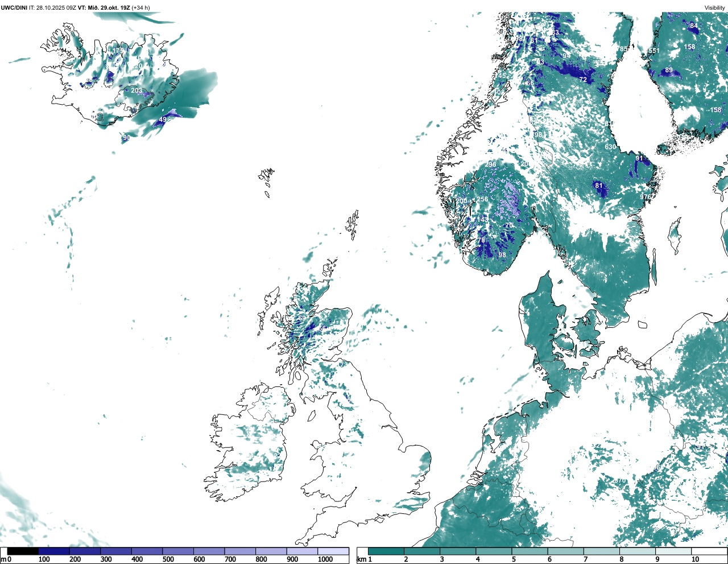Click the '10' tick on km legend
The width and height of the screenshot is (728, 564).
(695, 559)
